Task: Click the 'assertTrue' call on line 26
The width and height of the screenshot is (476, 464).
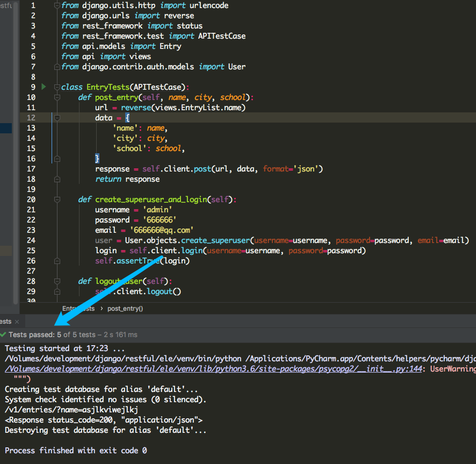Action: [138, 261]
